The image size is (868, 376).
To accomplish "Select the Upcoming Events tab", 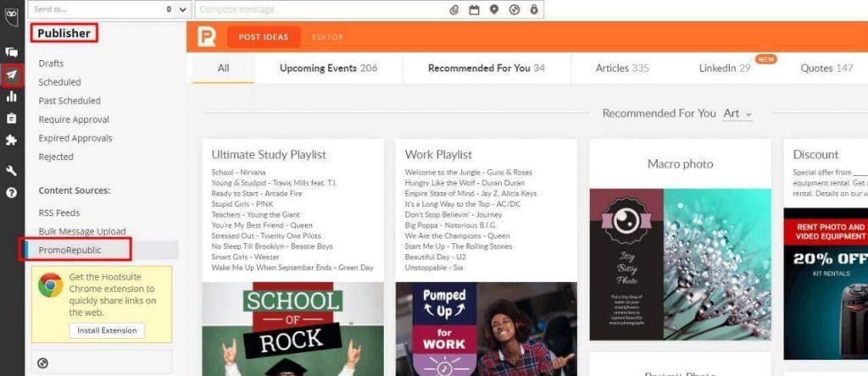I will pyautogui.click(x=328, y=68).
